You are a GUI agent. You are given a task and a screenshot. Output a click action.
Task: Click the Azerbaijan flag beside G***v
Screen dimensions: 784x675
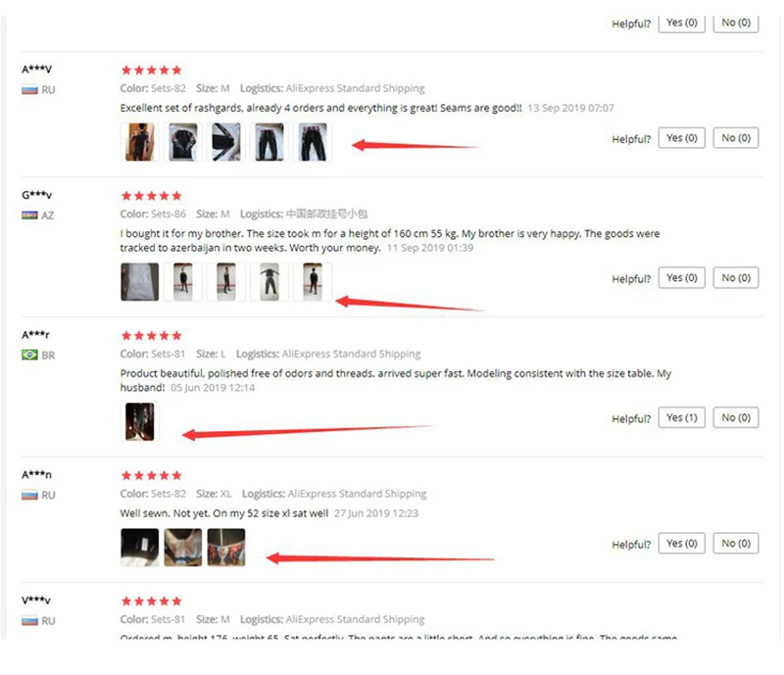(29, 216)
